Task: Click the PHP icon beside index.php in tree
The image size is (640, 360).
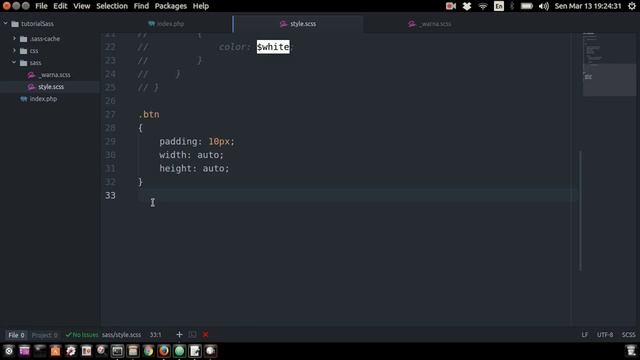Action: (24, 99)
